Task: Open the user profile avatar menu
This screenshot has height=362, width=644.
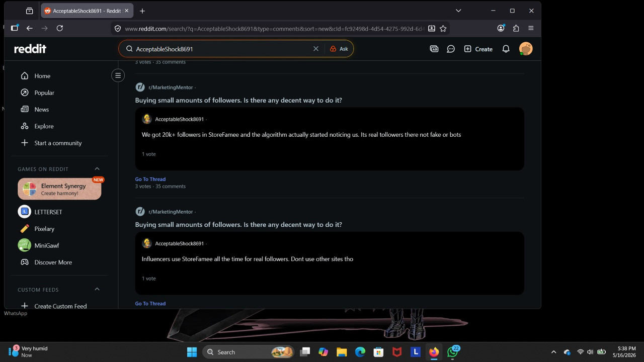Action: 526,49
